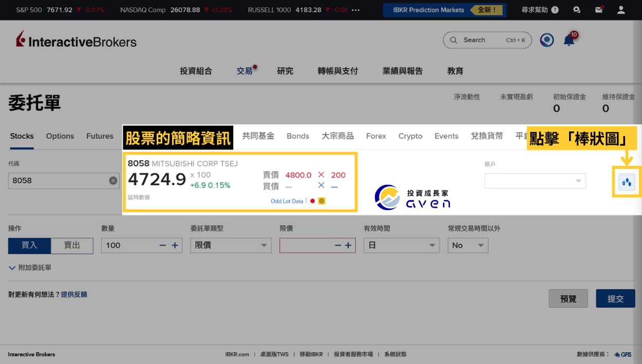Increase 數量 with the plus button
Viewport: 642px width, 364px height.
(175, 245)
